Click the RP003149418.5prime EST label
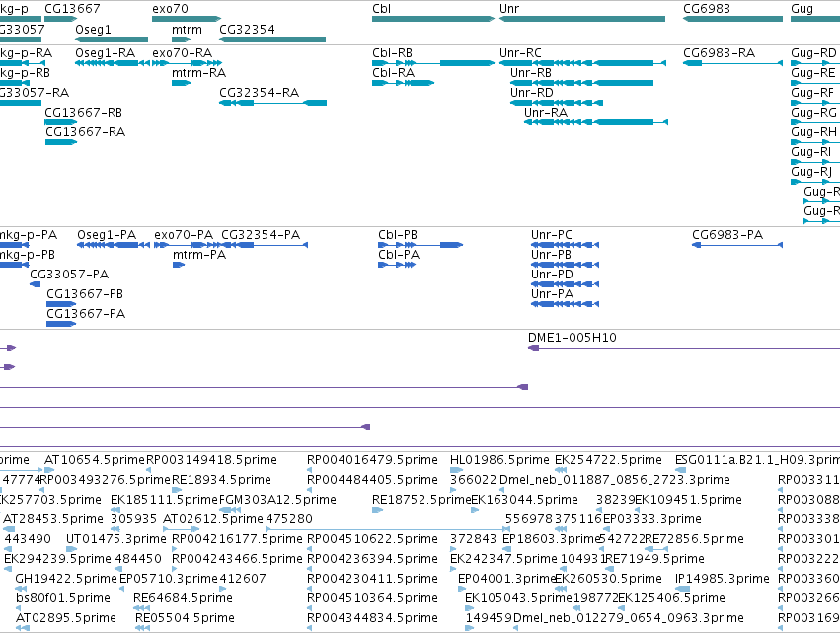Image resolution: width=840 pixels, height=633 pixels. point(211,460)
